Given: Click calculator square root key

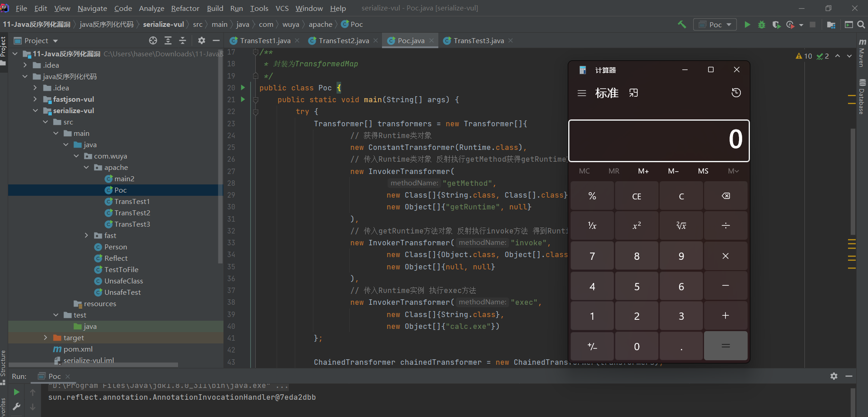Looking at the screenshot, I should [681, 225].
